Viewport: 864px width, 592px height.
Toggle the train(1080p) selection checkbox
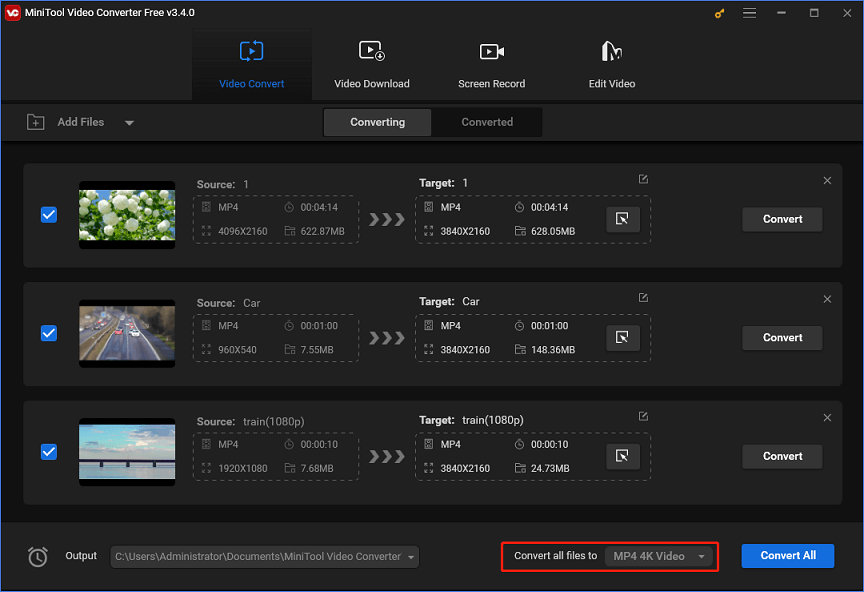pos(48,452)
